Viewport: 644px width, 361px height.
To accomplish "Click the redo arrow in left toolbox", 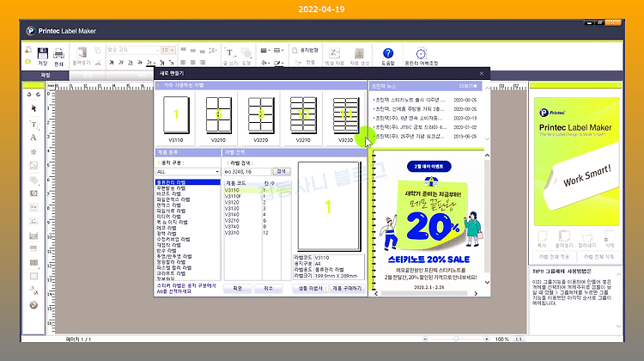I will click(38, 95).
